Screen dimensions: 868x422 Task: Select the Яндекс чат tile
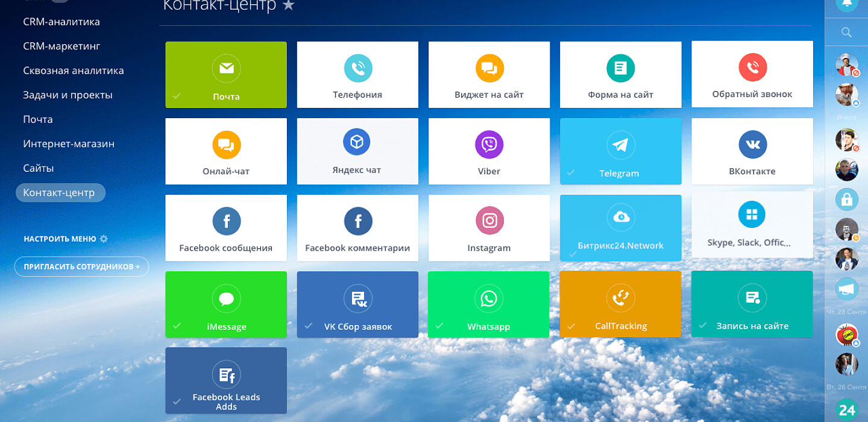click(357, 151)
